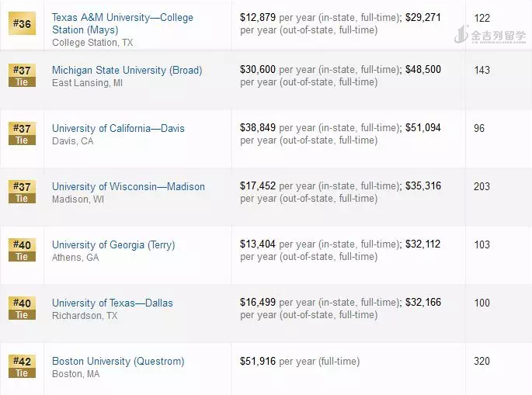This screenshot has width=532, height=395.
Task: Click the #42 Tie badge for Boston University
Action: click(22, 366)
